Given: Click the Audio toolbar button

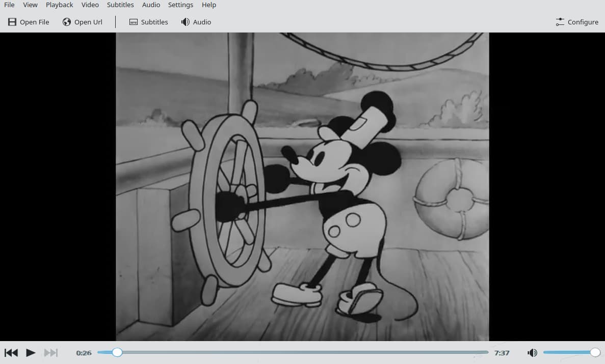Looking at the screenshot, I should [x=196, y=22].
